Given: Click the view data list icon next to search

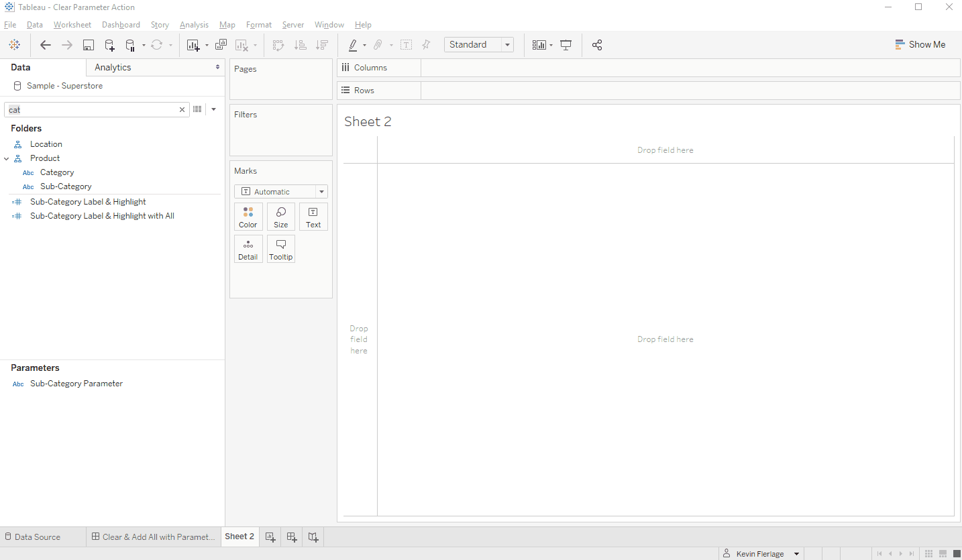Looking at the screenshot, I should (197, 109).
